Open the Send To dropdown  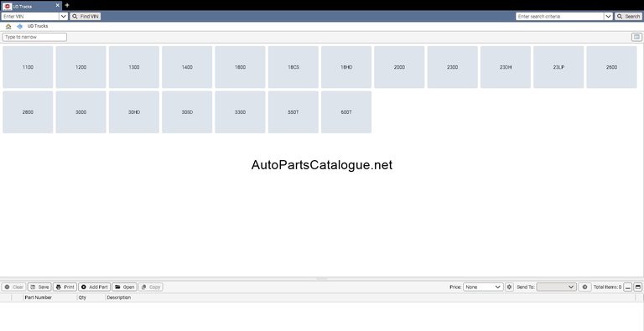[x=556, y=287]
